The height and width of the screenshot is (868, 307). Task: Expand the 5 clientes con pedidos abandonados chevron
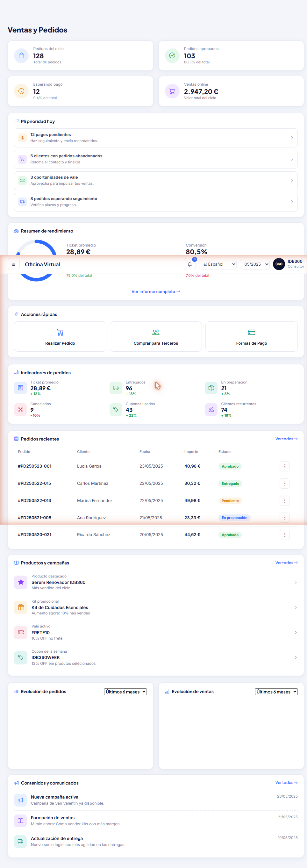292,159
